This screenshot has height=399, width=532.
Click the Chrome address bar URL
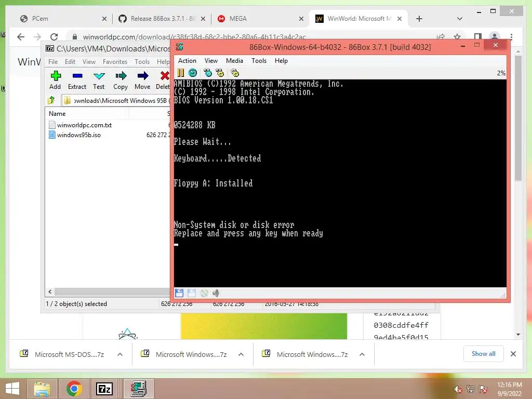pyautogui.click(x=194, y=37)
